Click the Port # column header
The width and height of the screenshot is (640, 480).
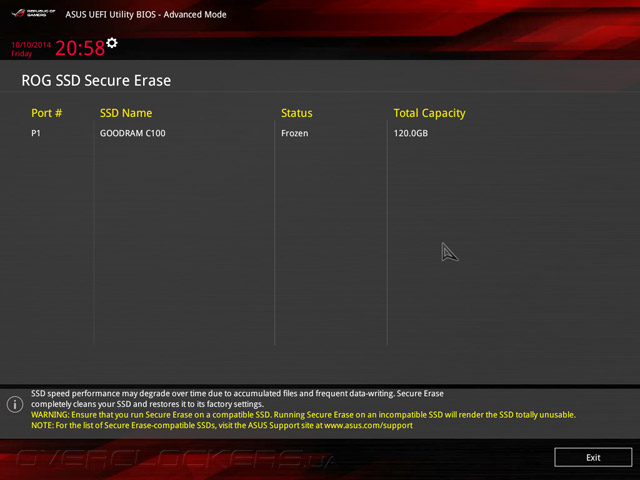coord(47,113)
